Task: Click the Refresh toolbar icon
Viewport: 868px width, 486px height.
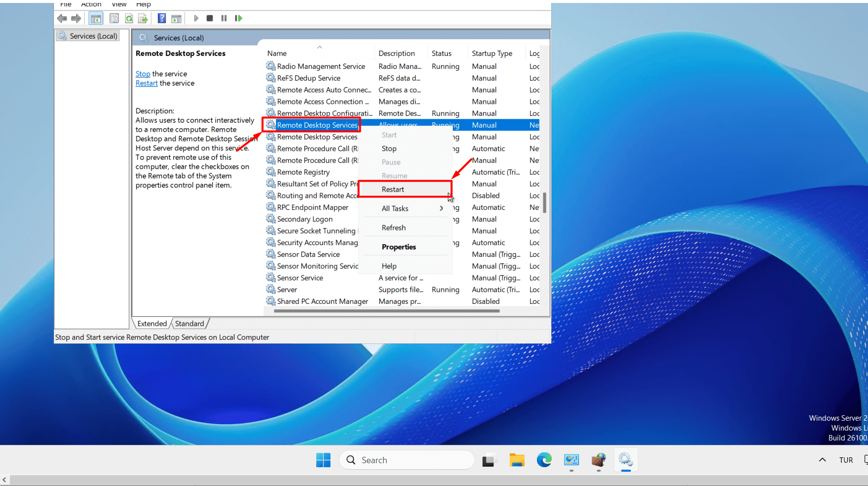Action: pyautogui.click(x=129, y=19)
